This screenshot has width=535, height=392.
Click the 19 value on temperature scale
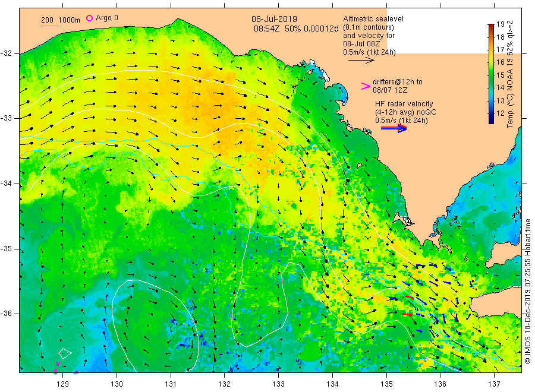500,24
